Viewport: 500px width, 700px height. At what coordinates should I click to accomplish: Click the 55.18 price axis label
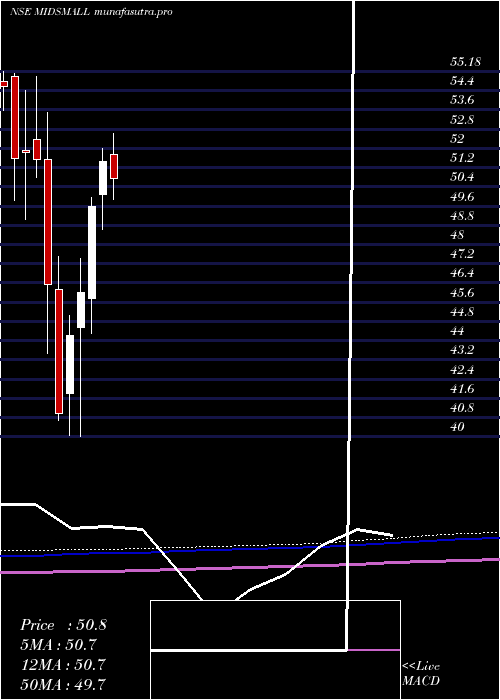tap(465, 62)
